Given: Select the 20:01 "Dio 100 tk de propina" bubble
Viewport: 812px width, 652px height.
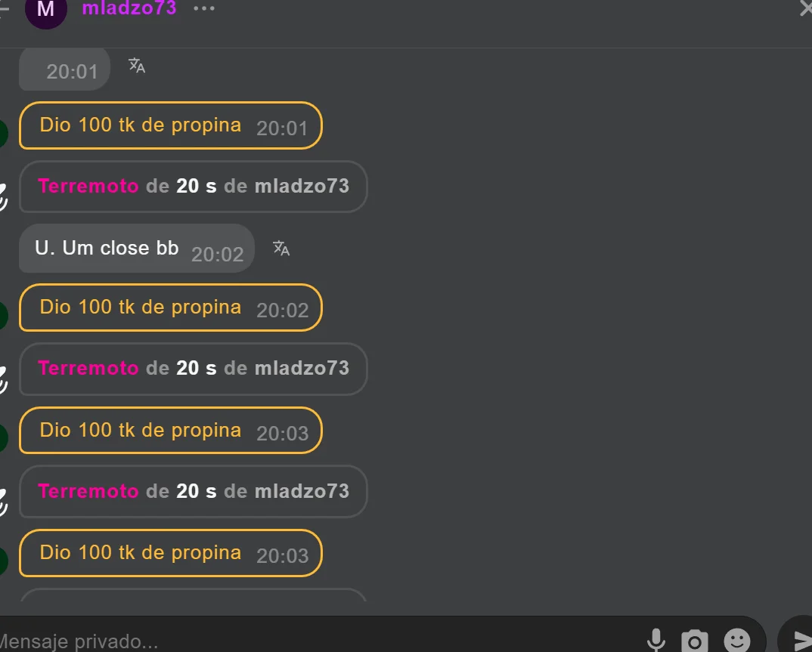Looking at the screenshot, I should (x=171, y=125).
